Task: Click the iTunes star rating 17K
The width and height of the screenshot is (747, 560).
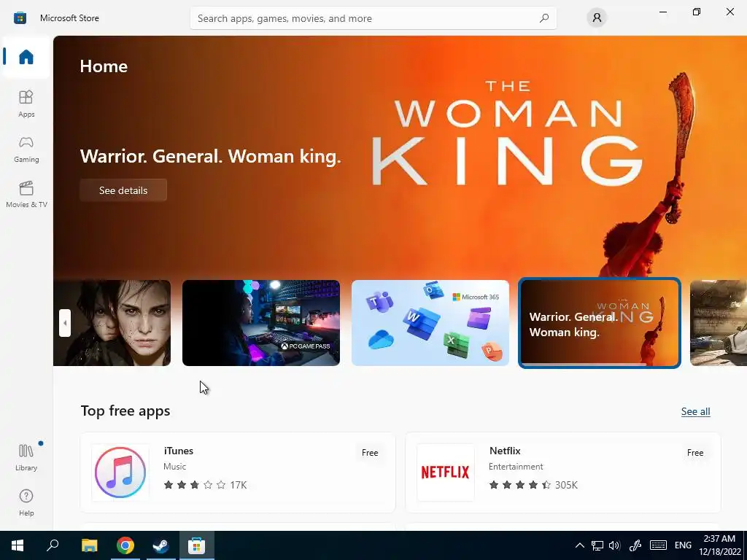Action: pos(205,485)
